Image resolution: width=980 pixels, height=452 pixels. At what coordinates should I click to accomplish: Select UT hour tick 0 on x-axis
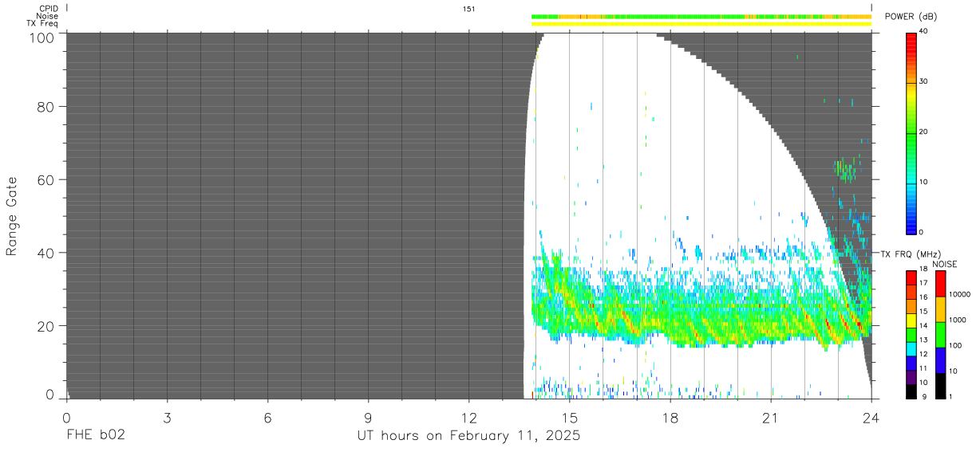tap(66, 417)
